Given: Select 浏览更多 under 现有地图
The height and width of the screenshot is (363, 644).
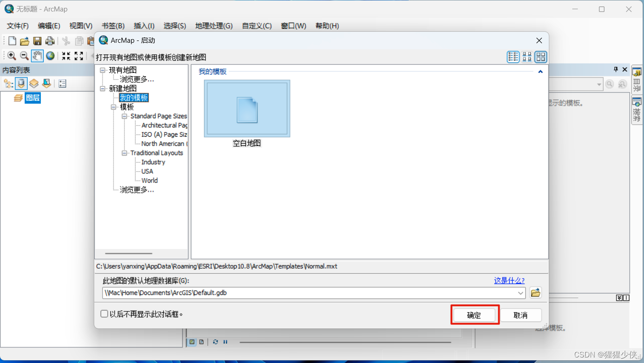Looking at the screenshot, I should coord(137,80).
